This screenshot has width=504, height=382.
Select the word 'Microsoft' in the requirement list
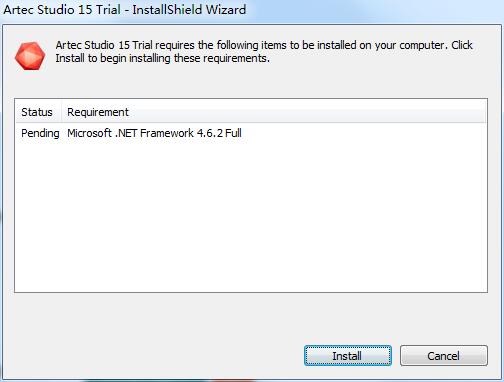click(89, 133)
